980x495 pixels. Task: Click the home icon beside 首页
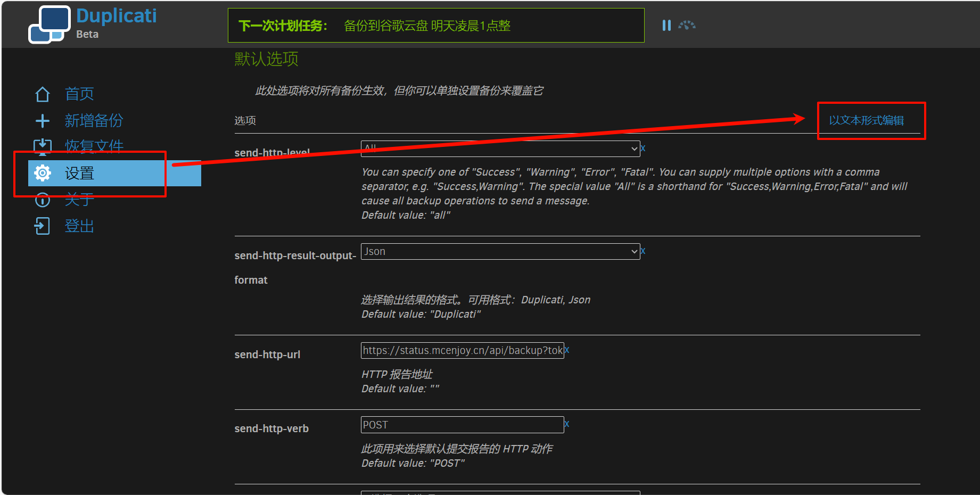43,94
